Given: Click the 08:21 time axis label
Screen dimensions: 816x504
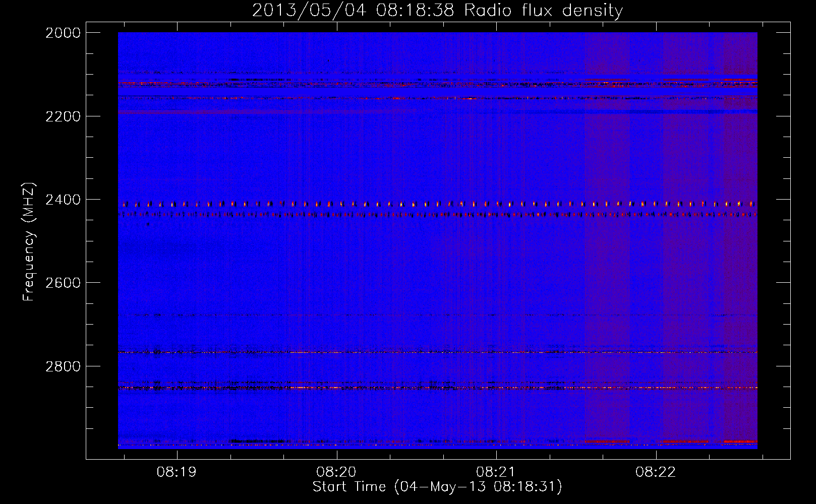Looking at the screenshot, I should click(x=496, y=472).
